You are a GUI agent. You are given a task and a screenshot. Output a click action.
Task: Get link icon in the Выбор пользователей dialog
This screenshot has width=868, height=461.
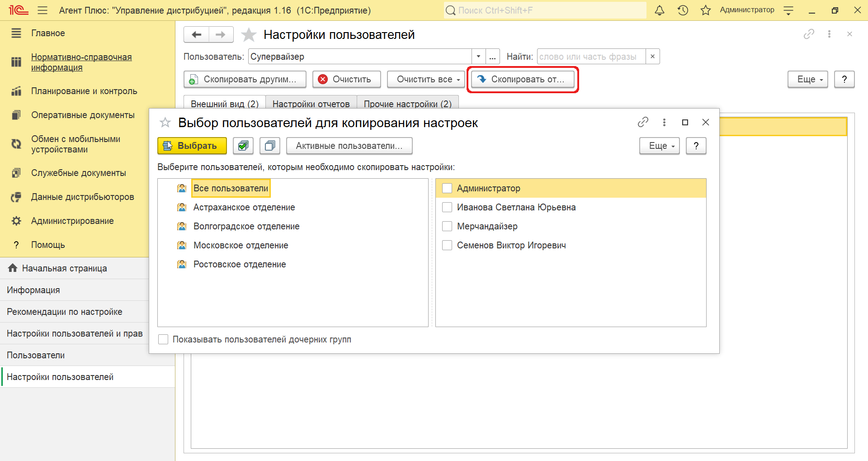pos(643,122)
